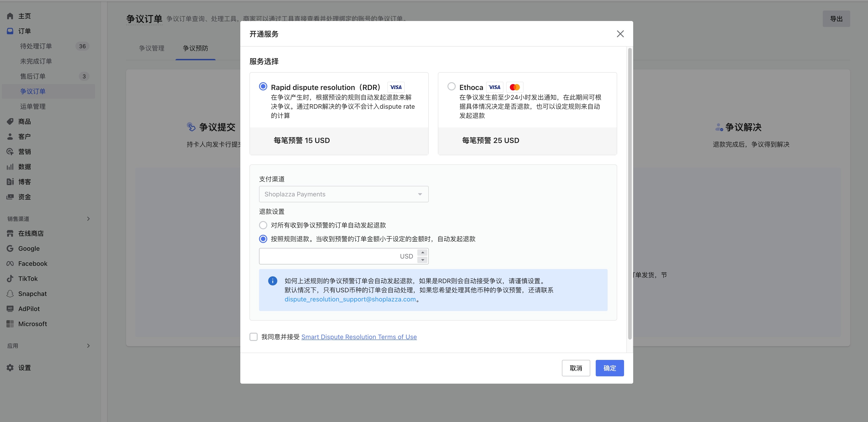The width and height of the screenshot is (868, 422).
Task: Switch to the 争议管理 tab
Action: (152, 48)
